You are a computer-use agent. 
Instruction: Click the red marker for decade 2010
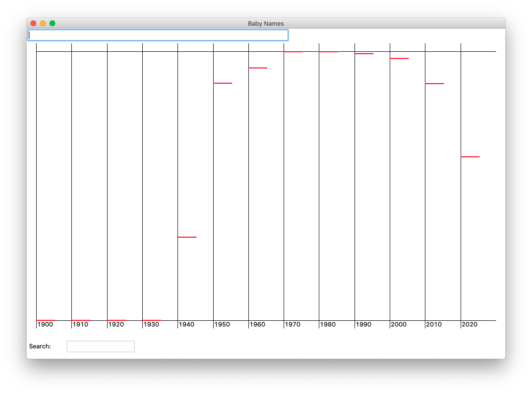(434, 84)
